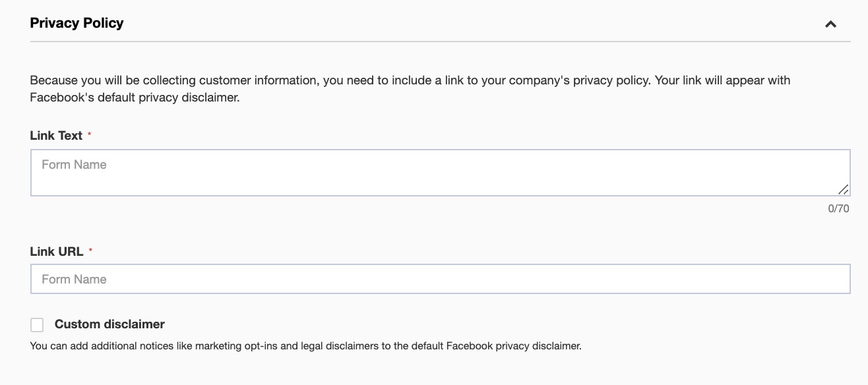Click the red asterisk beside Link URL
The image size is (868, 385).
90,252
